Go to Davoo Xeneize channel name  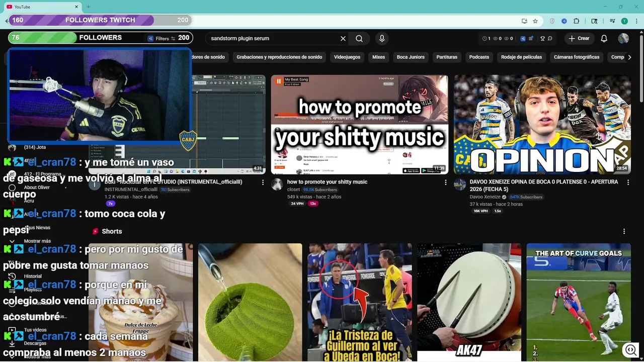tap(485, 197)
